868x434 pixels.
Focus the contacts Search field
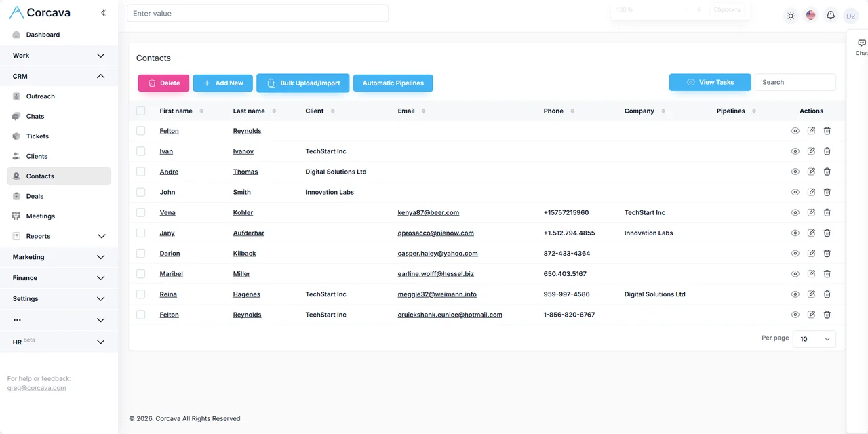pyautogui.click(x=795, y=82)
